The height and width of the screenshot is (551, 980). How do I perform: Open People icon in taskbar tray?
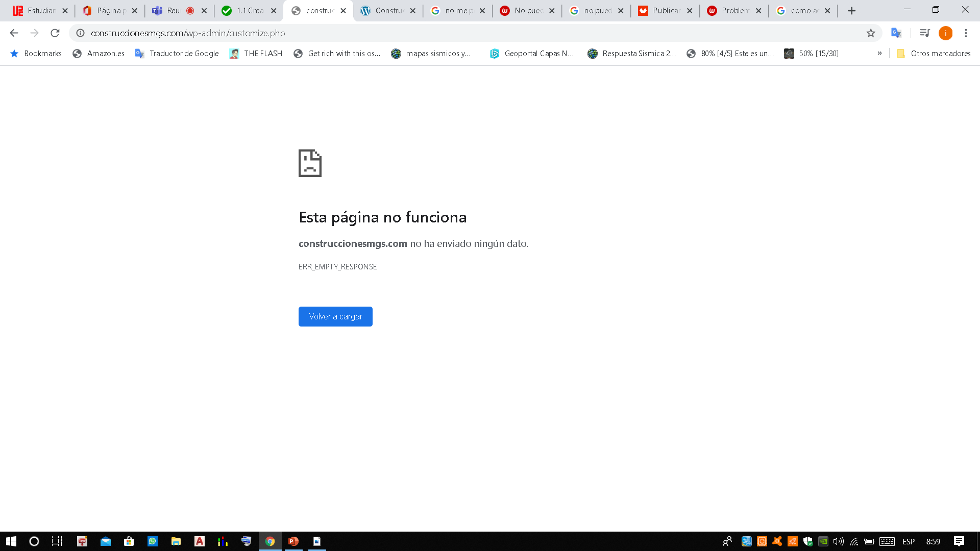(727, 541)
